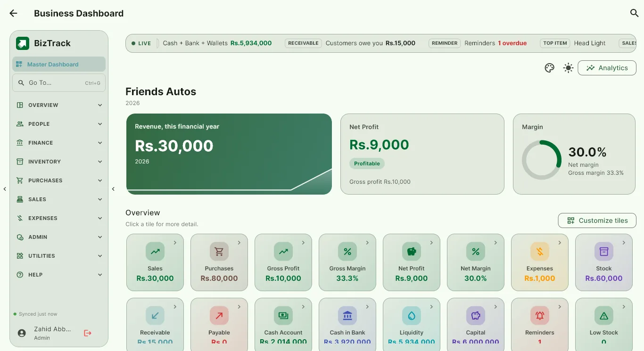The height and width of the screenshot is (351, 644).
Task: Open the Liquidity droplet tile icon
Action: 412,316
